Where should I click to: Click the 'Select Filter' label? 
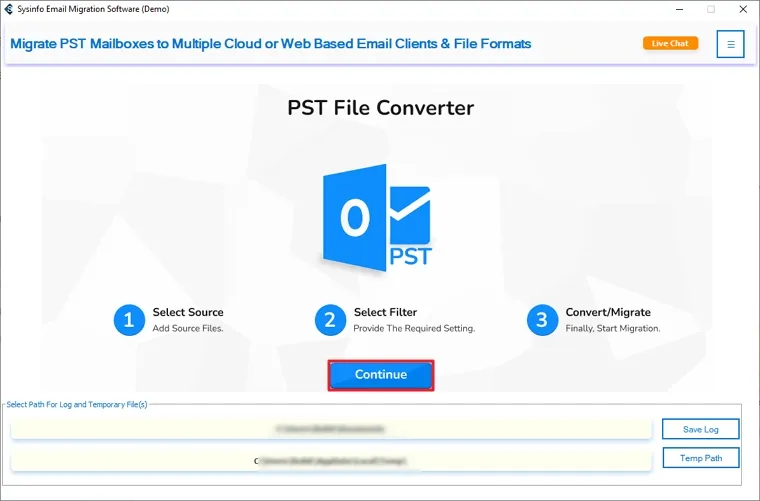point(385,312)
